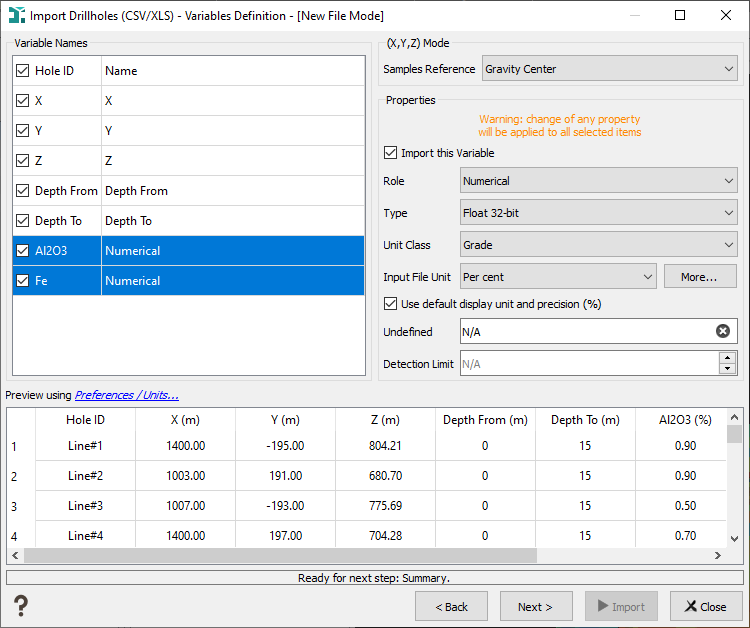Open the help question mark icon
Screen dimensions: 750x628
21,606
